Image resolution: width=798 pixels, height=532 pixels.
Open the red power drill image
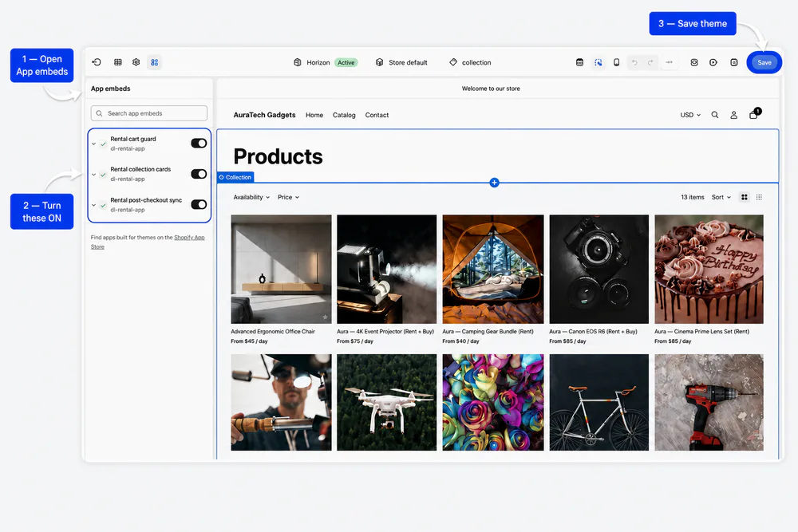(x=709, y=402)
